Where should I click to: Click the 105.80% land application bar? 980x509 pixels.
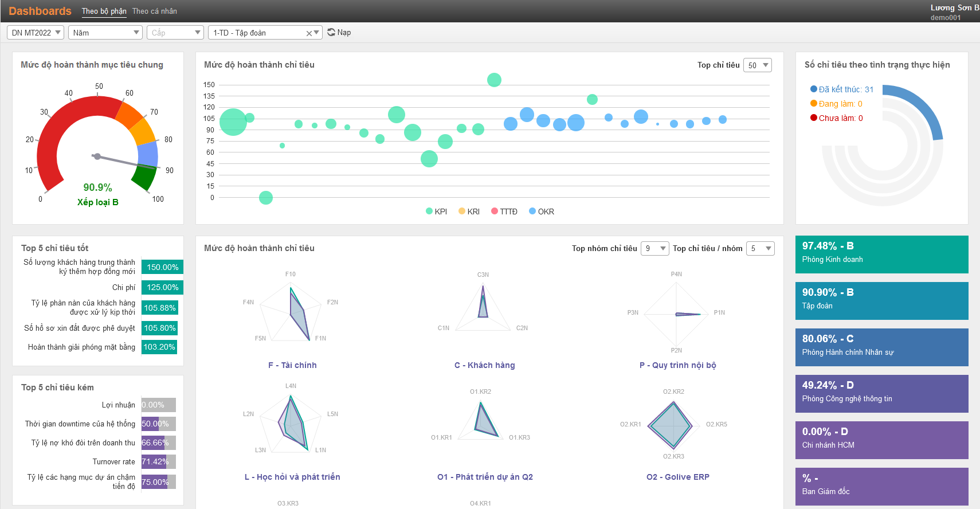click(160, 328)
